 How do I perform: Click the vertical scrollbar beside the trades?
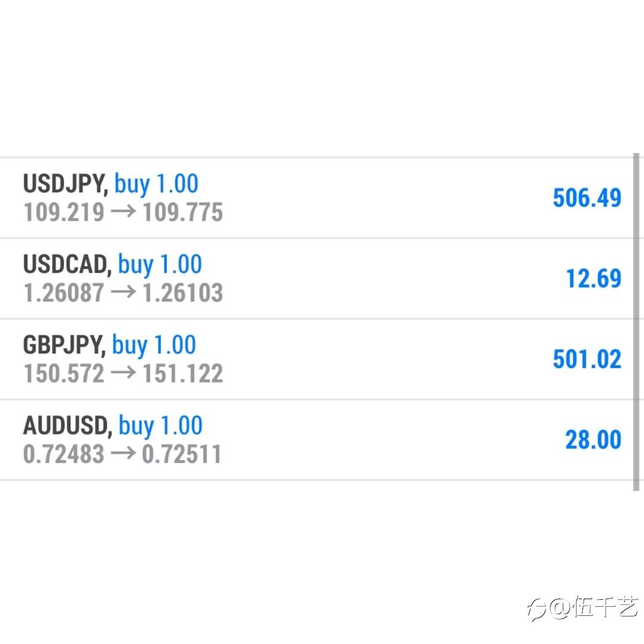tap(635, 321)
